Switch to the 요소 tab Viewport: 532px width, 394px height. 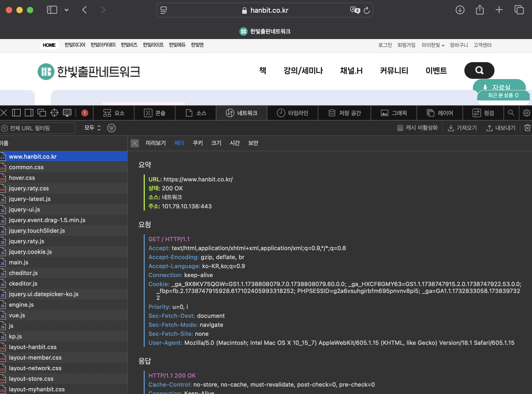[x=114, y=113]
